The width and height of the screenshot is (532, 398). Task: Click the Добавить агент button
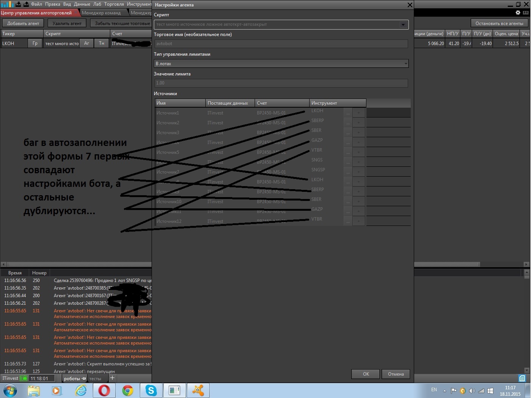click(23, 24)
